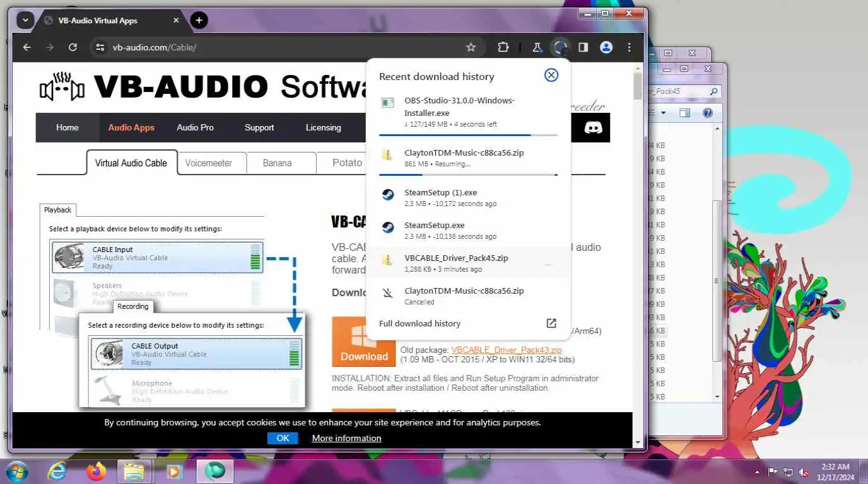The height and width of the screenshot is (484, 868).
Task: Click OBS-Studio installer file icon
Action: click(x=388, y=103)
